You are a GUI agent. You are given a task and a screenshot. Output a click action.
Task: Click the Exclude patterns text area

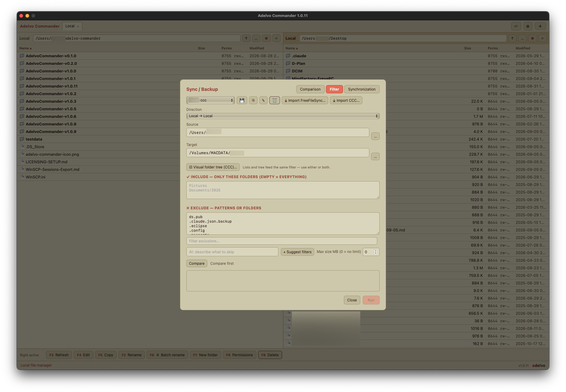(x=283, y=224)
